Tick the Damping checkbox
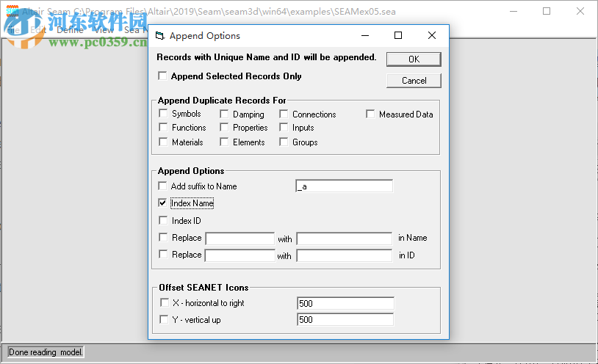This screenshot has height=364, width=598. click(x=224, y=114)
